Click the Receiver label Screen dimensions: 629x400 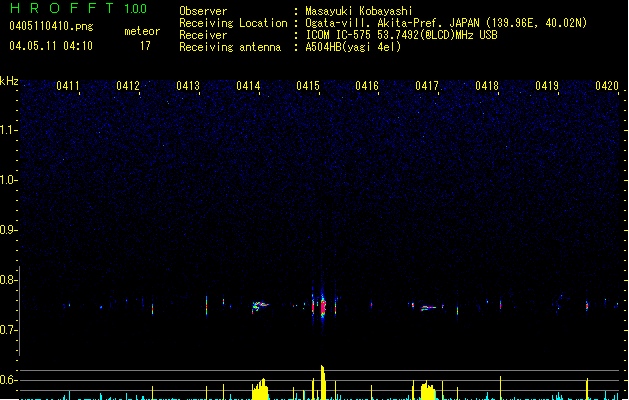pyautogui.click(x=203, y=35)
